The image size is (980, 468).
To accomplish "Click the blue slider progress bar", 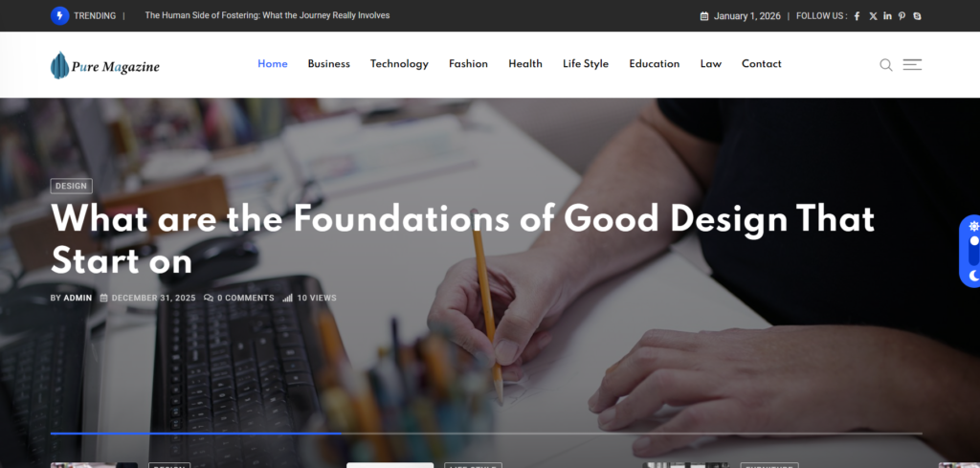I will click(195, 433).
